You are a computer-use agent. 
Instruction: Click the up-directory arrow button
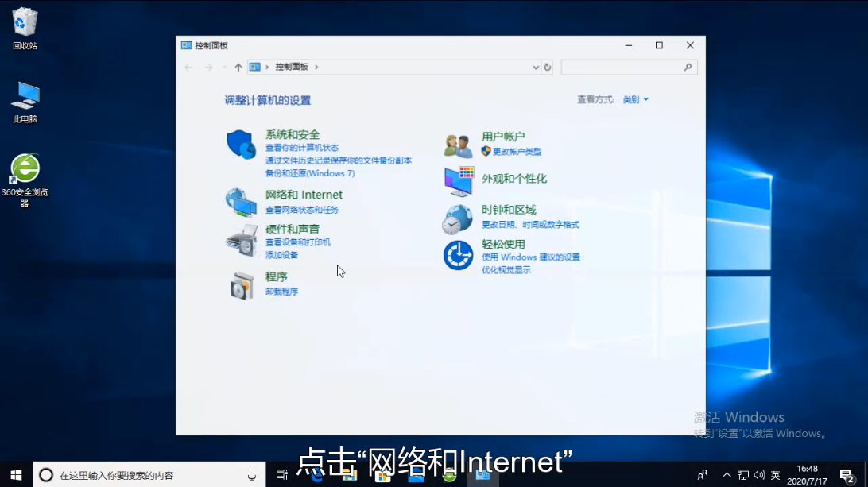[238, 68]
